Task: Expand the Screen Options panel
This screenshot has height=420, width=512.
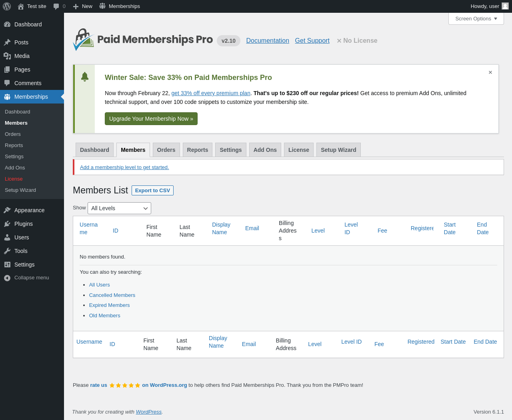Action: (476, 19)
